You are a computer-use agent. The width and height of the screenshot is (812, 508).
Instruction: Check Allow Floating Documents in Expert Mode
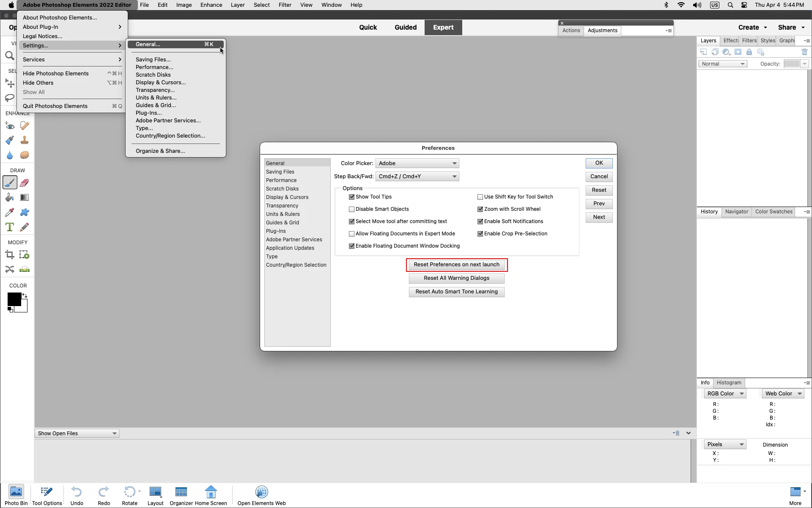click(x=351, y=234)
